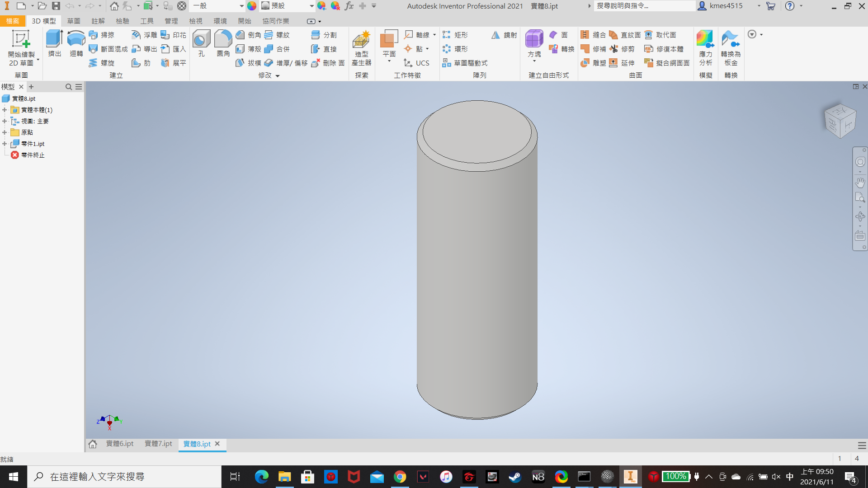868x488 pixels.
Task: Switch to the 草圖 ribbon tab
Action: 73,21
